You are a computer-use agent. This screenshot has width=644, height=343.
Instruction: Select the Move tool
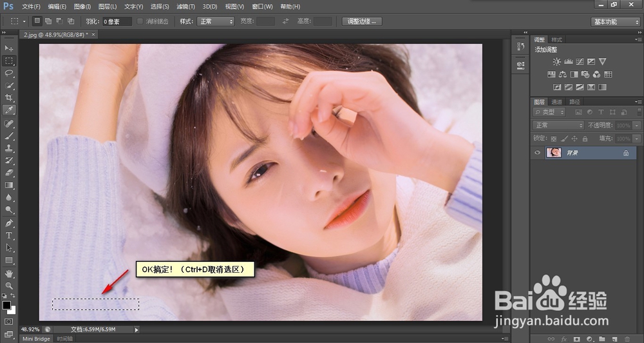(x=8, y=48)
